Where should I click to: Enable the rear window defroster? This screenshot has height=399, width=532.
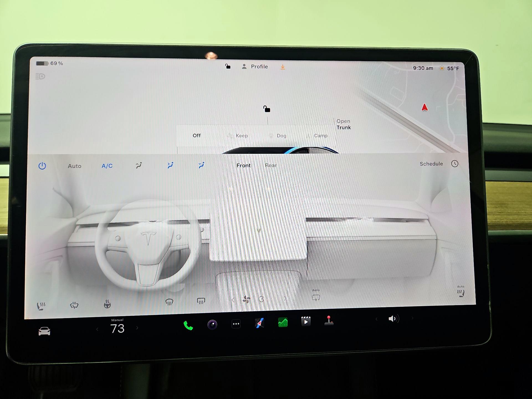[x=201, y=301]
